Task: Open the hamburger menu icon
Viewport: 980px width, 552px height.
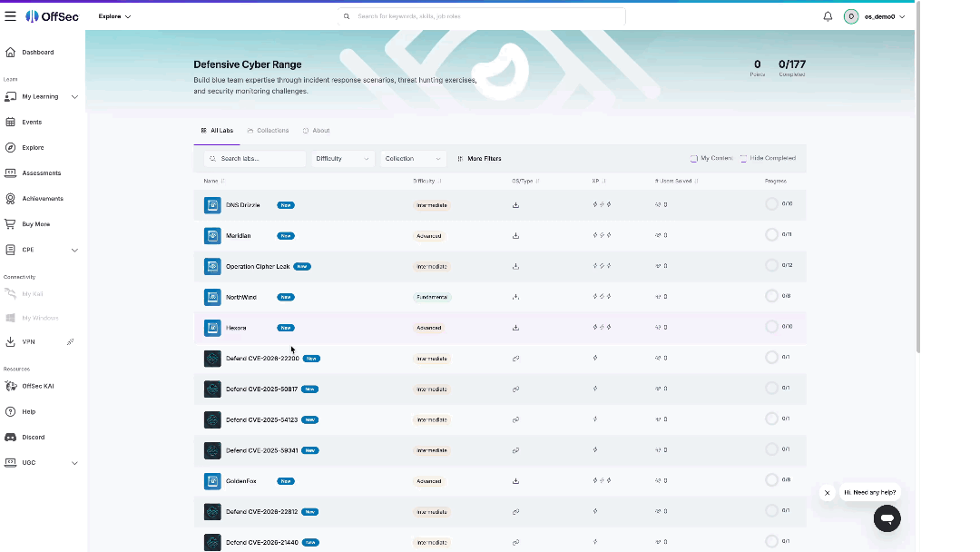Action: coord(10,16)
